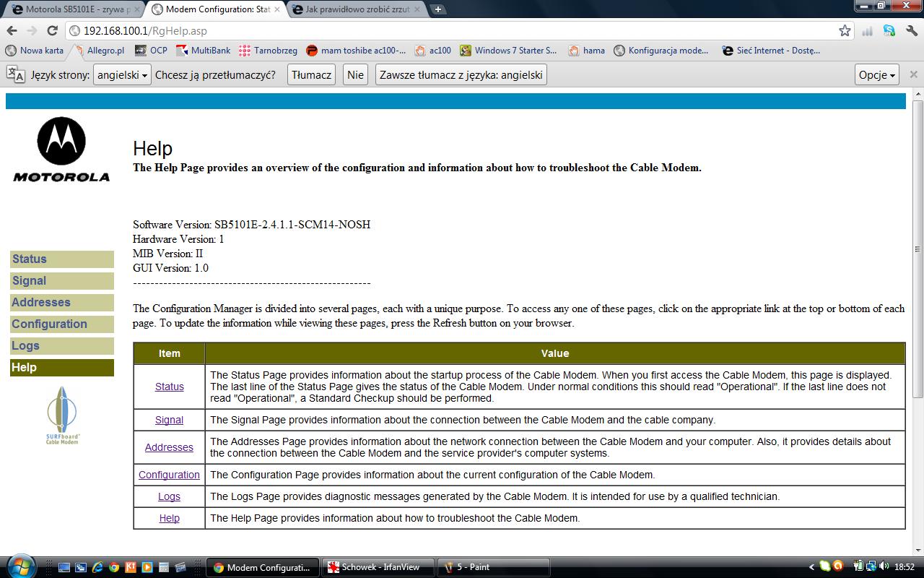
Task: Open the Nowa karta bookmark
Action: (x=35, y=51)
